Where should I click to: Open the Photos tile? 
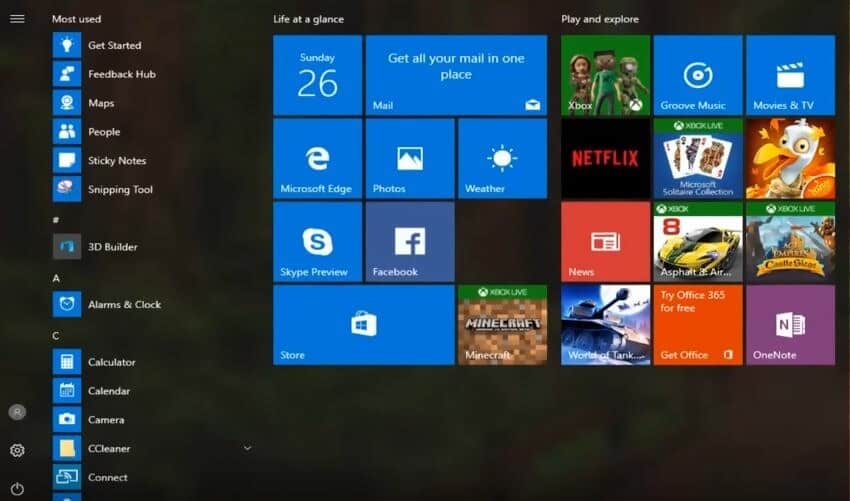click(410, 159)
